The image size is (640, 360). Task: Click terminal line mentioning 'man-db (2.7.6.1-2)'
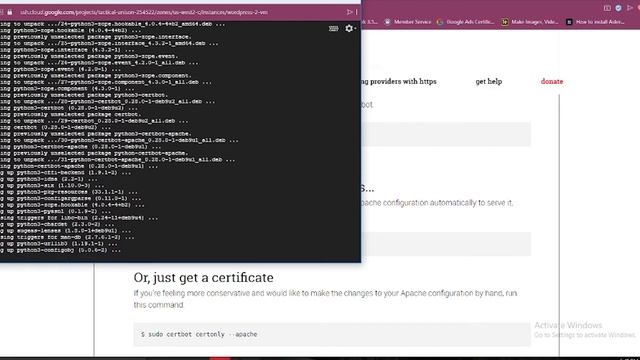pos(67,237)
